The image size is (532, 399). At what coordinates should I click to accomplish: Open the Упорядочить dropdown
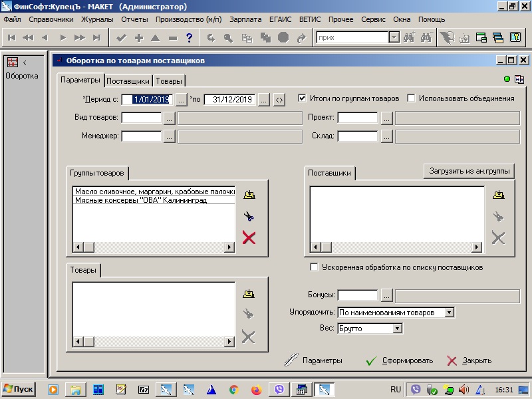[450, 312]
